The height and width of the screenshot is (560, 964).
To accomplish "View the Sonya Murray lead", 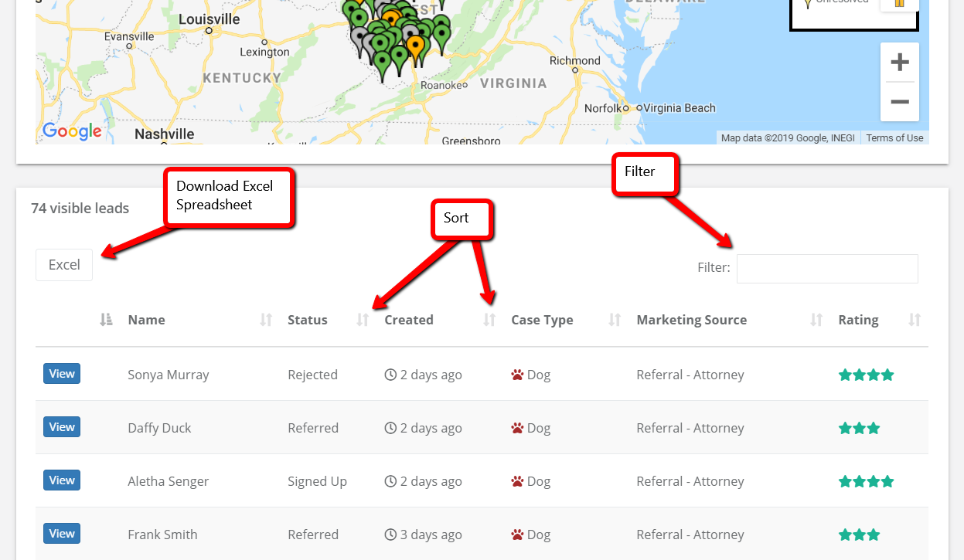I will pyautogui.click(x=62, y=374).
